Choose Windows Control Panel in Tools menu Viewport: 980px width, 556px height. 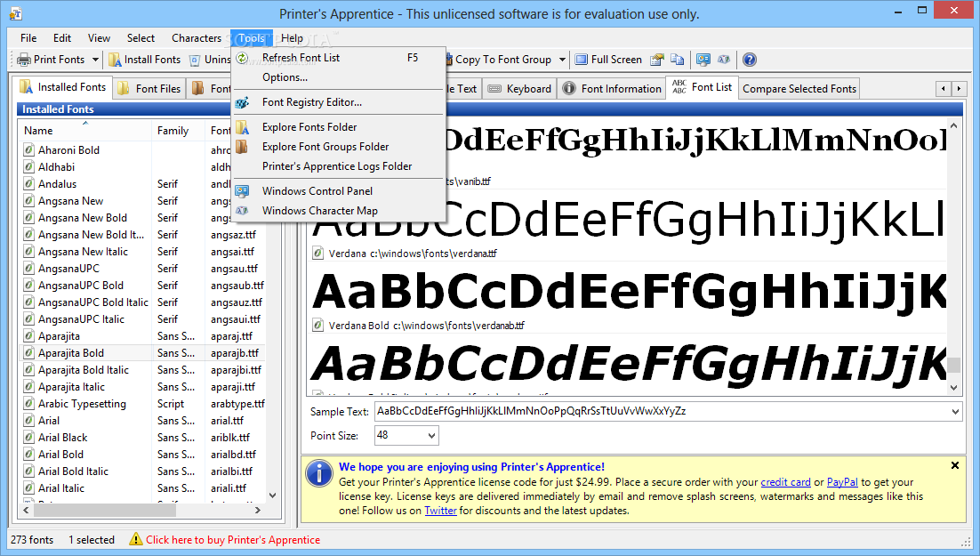(x=338, y=190)
